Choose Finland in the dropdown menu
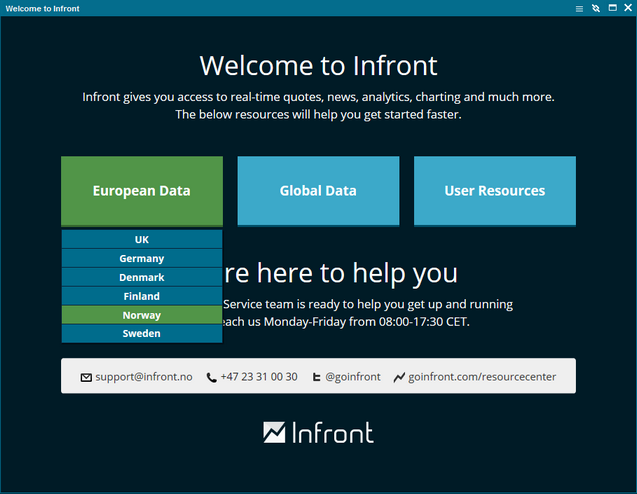The height and width of the screenshot is (494, 637). 142,296
